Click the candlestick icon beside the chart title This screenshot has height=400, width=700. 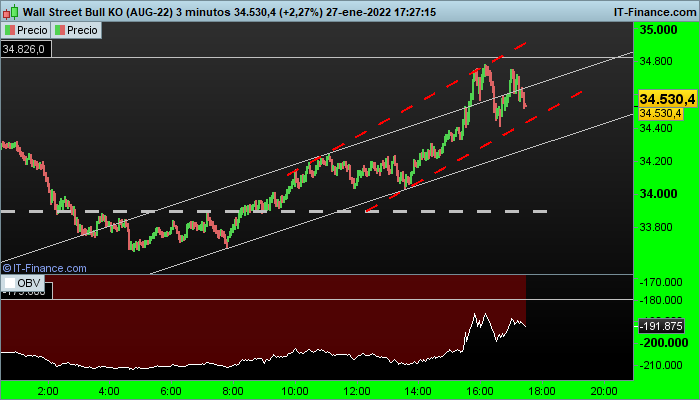coord(10,12)
